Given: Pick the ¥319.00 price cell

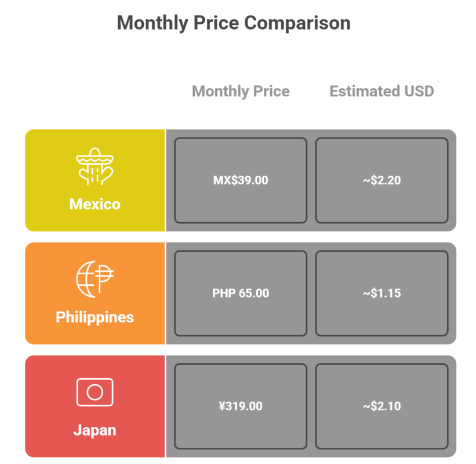Looking at the screenshot, I should (241, 406).
